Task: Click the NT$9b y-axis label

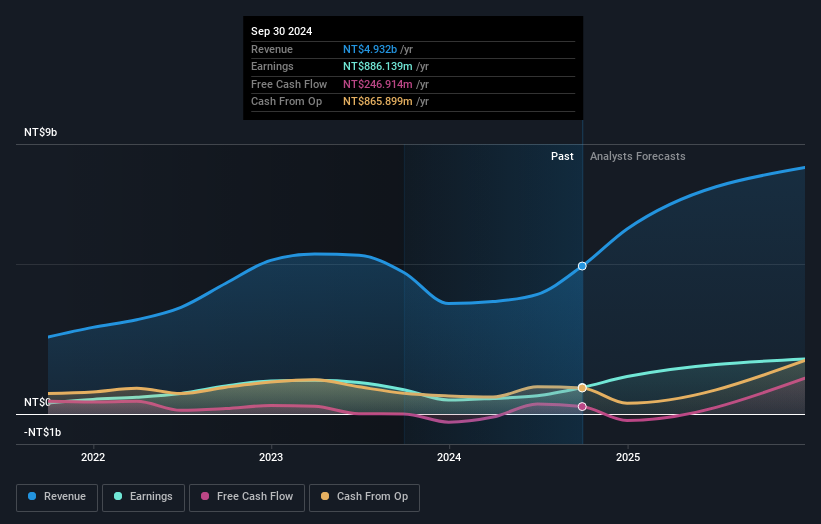Action: (x=40, y=132)
